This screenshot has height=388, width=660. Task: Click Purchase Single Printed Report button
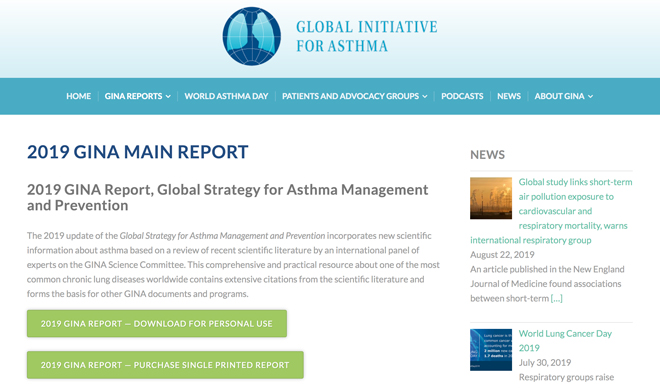click(165, 365)
